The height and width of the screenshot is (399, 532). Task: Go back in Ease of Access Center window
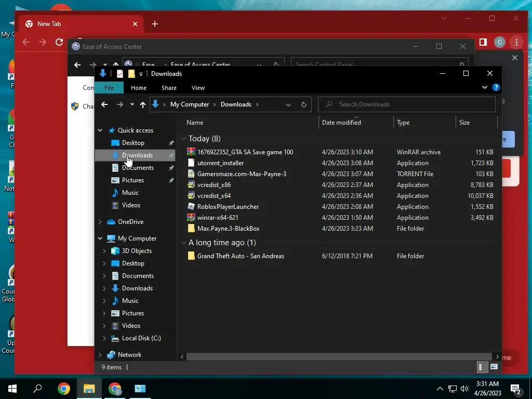pyautogui.click(x=77, y=65)
